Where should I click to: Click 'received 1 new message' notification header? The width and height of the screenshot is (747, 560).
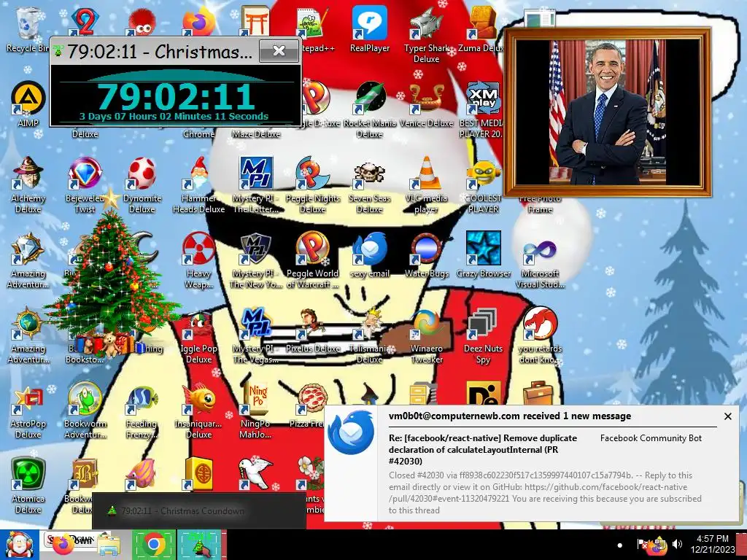pos(577,416)
